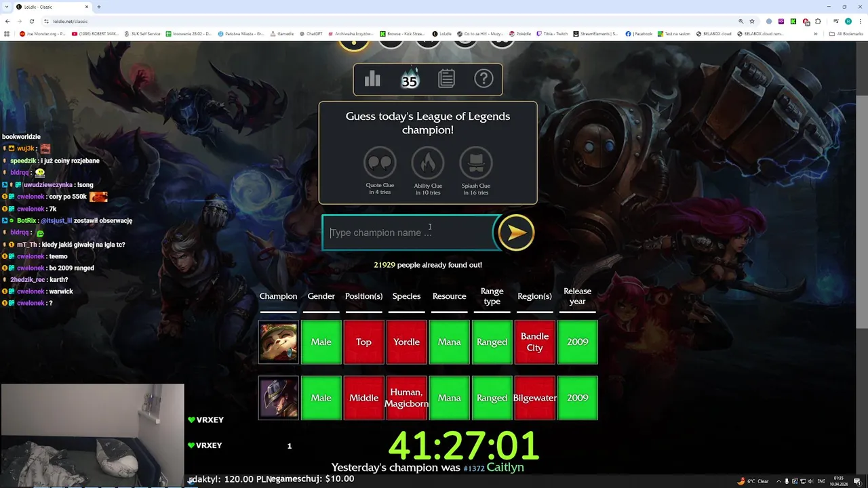Switch the ENG input language indicator
868x488 pixels.
[x=821, y=481]
